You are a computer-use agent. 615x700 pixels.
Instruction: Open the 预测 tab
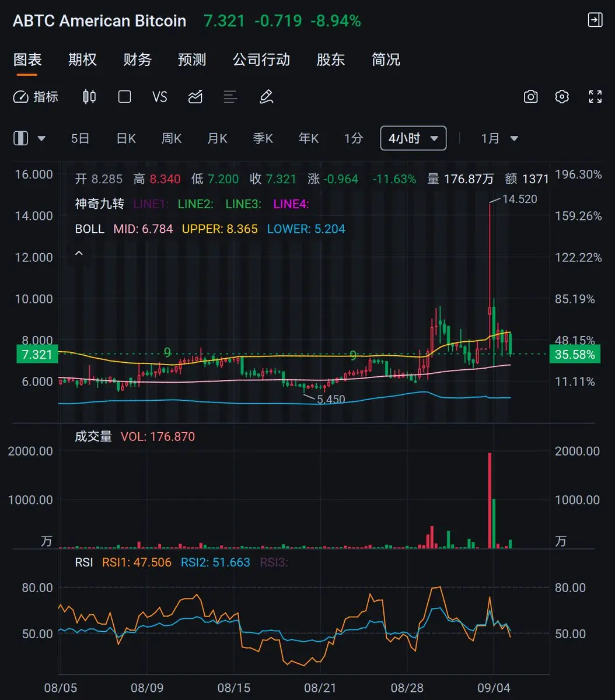(192, 60)
